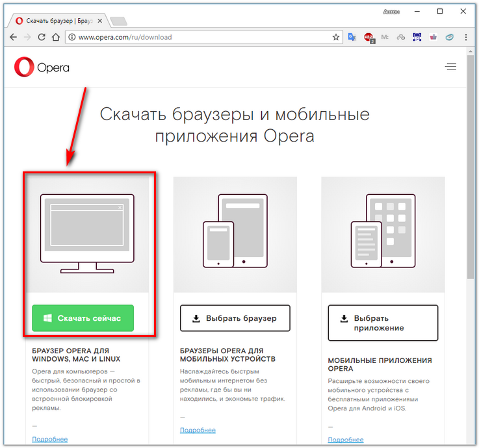
Task: Click the Скачать браузеры и мобильные приложения title
Action: pos(235,125)
